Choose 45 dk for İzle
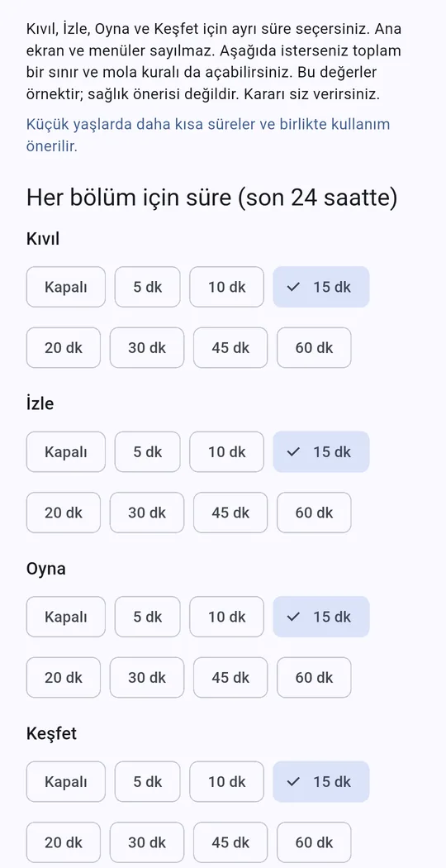The height and width of the screenshot is (868, 446). (x=230, y=513)
